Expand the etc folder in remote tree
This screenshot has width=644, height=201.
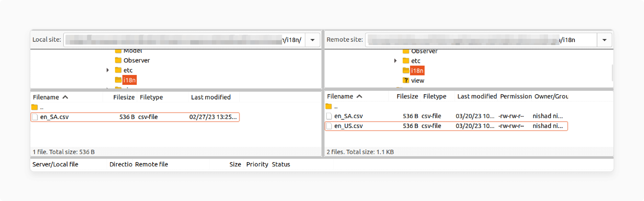tap(395, 61)
